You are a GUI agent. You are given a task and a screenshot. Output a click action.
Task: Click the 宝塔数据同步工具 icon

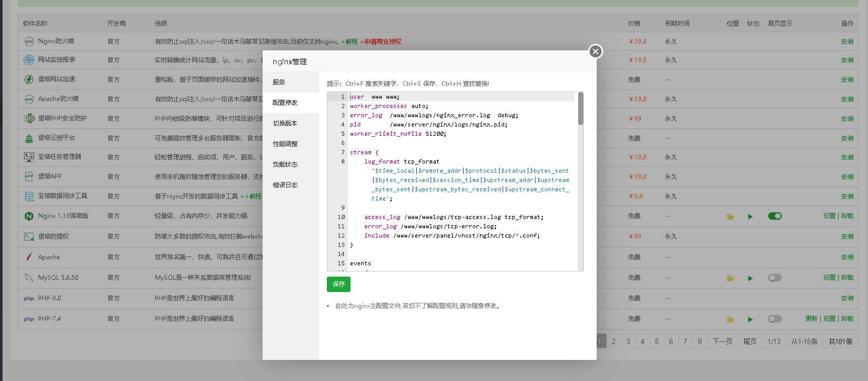(29, 196)
